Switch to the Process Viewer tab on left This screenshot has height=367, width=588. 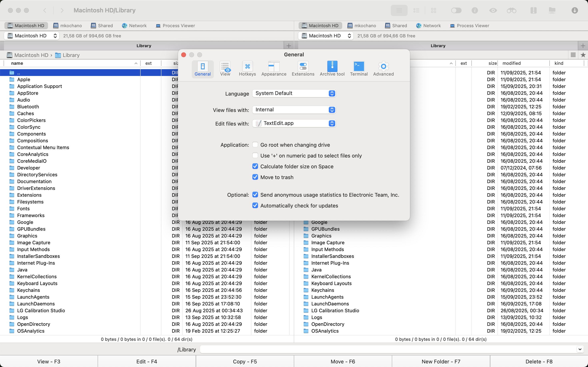click(x=175, y=26)
